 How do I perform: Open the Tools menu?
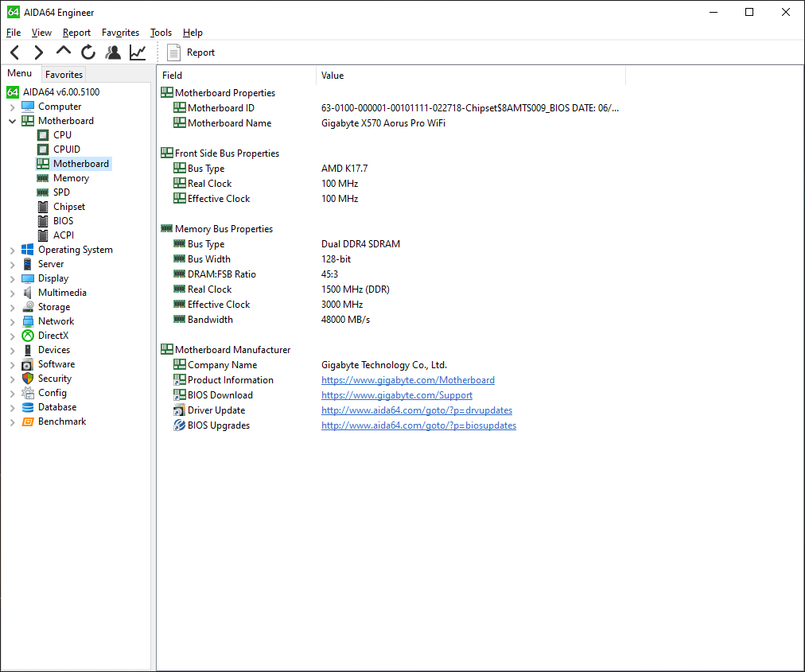pyautogui.click(x=161, y=33)
